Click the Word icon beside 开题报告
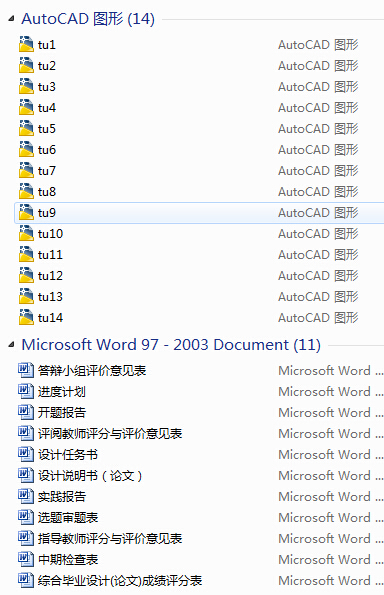The width and height of the screenshot is (384, 595). [26, 412]
